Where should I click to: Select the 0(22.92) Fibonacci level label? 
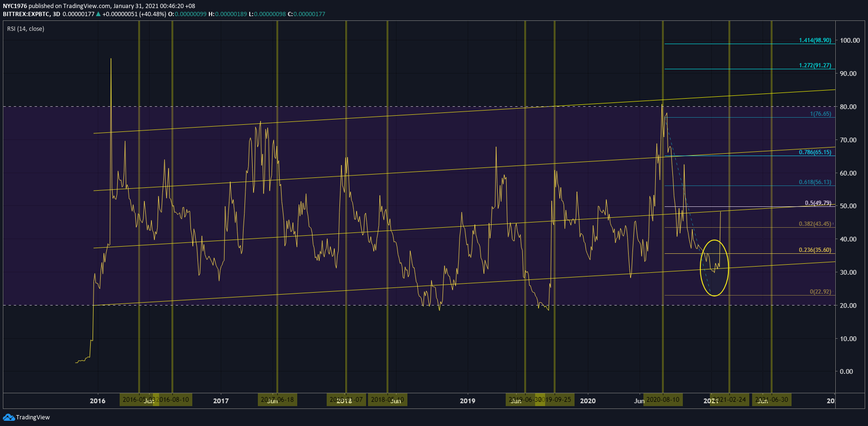(x=821, y=292)
